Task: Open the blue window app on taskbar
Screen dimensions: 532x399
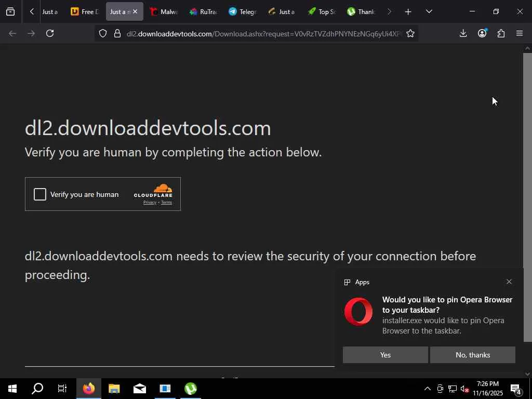Action: pos(165,389)
